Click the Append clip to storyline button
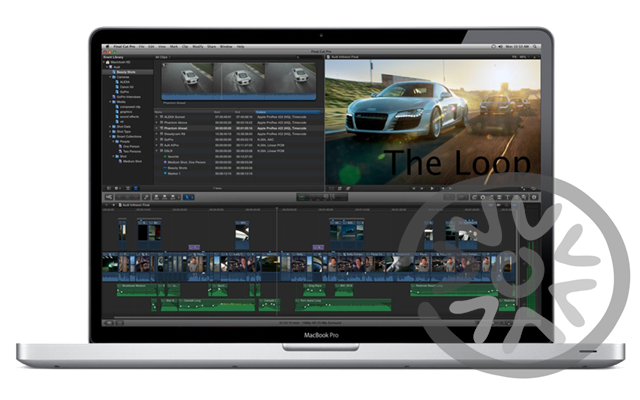This screenshot has height=400, width=640. (x=173, y=197)
